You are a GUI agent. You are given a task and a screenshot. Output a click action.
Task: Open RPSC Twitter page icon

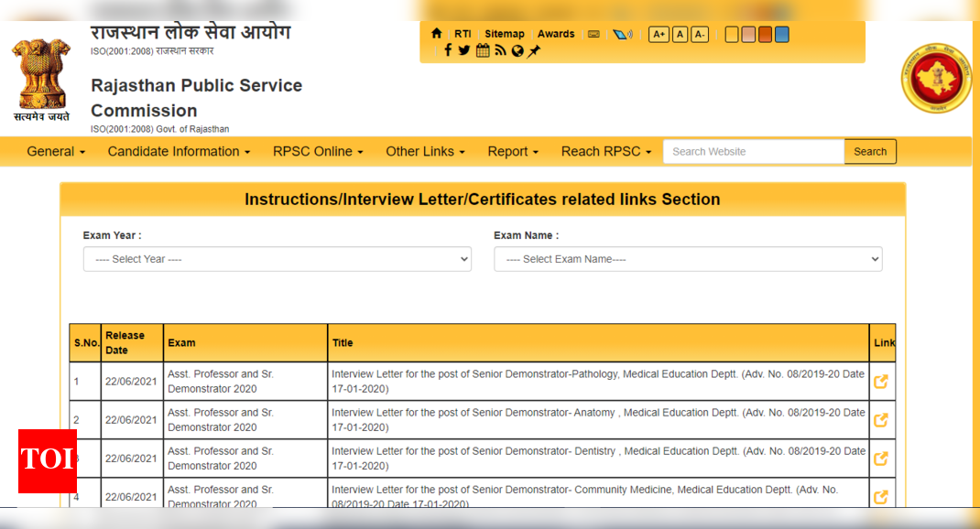point(463,50)
